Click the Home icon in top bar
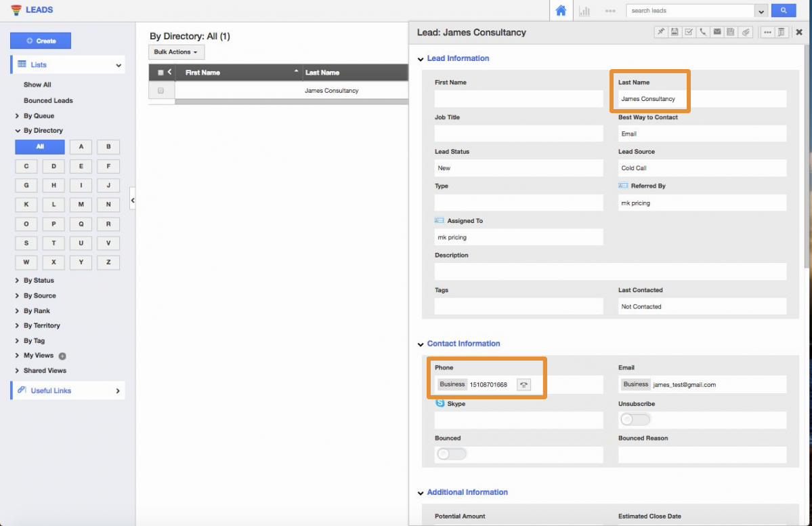The width and height of the screenshot is (812, 526). [561, 11]
